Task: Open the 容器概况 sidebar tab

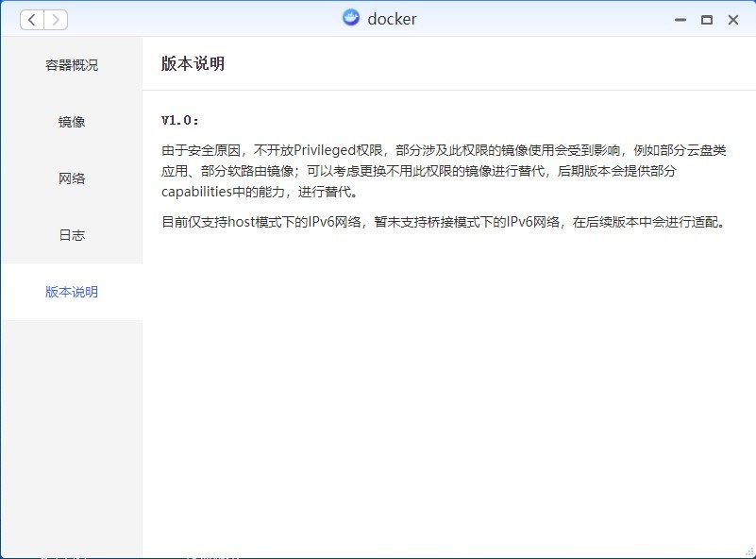Action: coord(72,65)
